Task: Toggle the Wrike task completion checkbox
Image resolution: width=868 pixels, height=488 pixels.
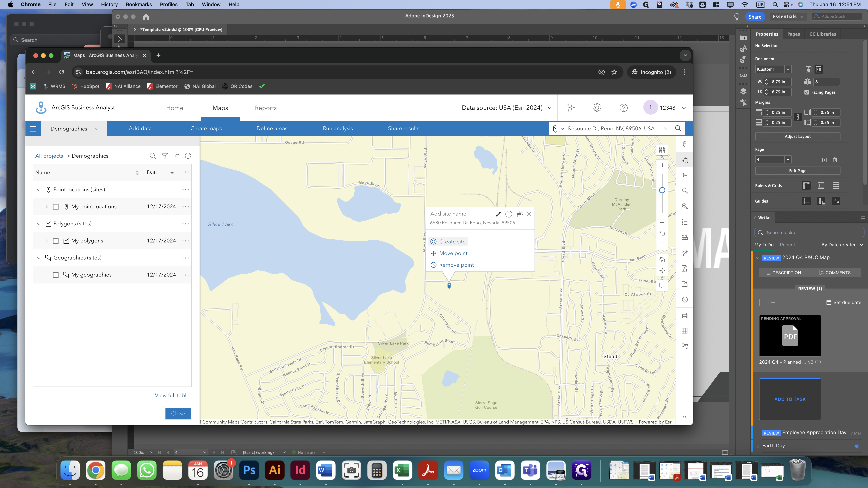Action: click(764, 302)
